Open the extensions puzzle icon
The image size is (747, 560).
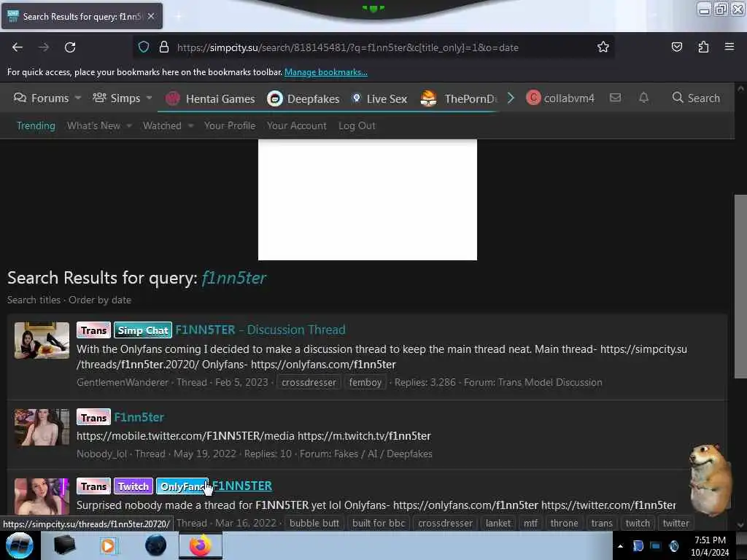pos(703,47)
